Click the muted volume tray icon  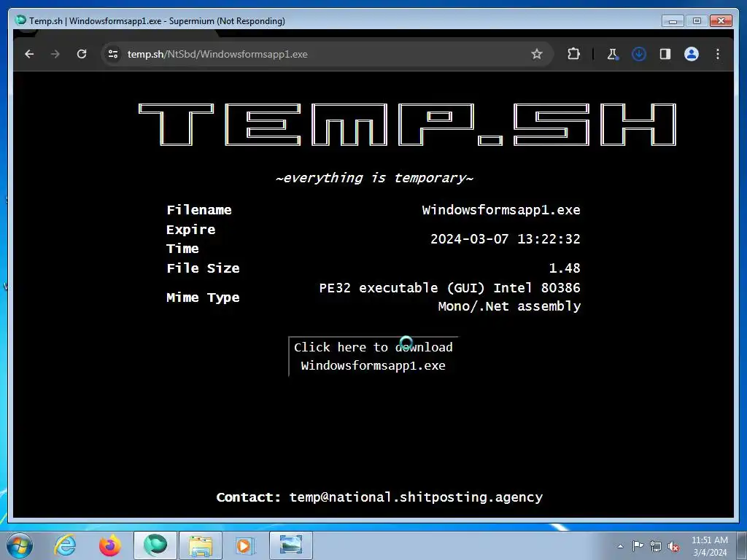pos(673,547)
